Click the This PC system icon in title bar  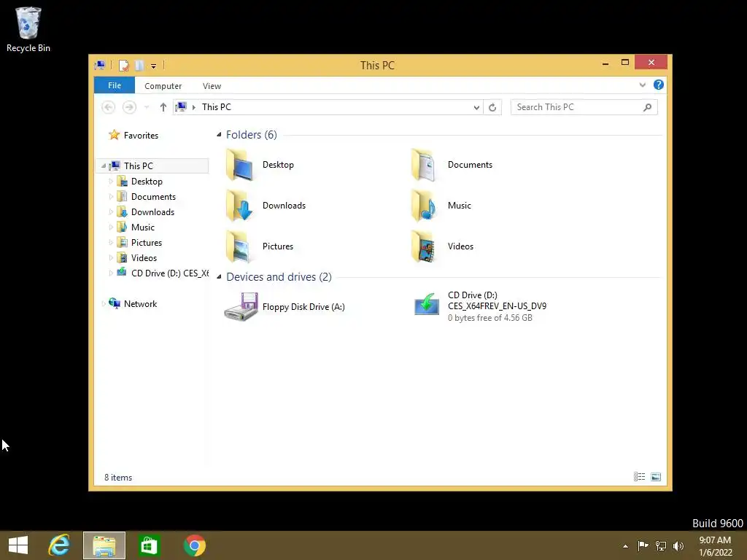coord(100,65)
